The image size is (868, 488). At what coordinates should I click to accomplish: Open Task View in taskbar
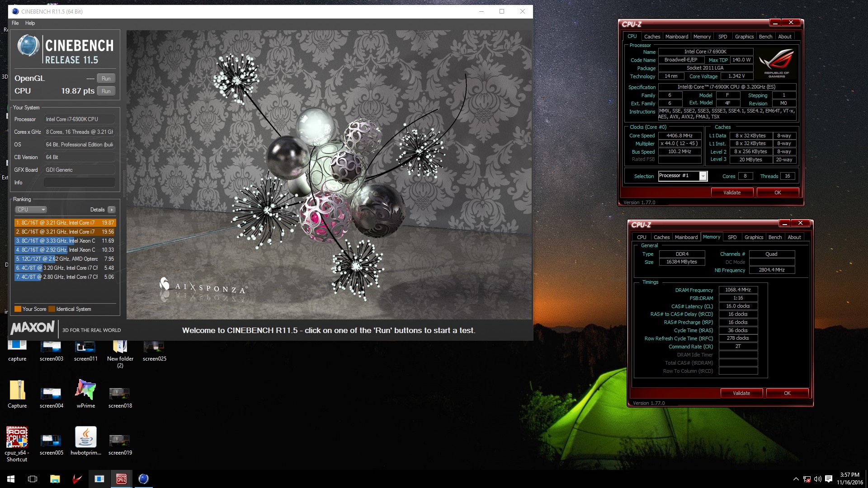[33, 479]
